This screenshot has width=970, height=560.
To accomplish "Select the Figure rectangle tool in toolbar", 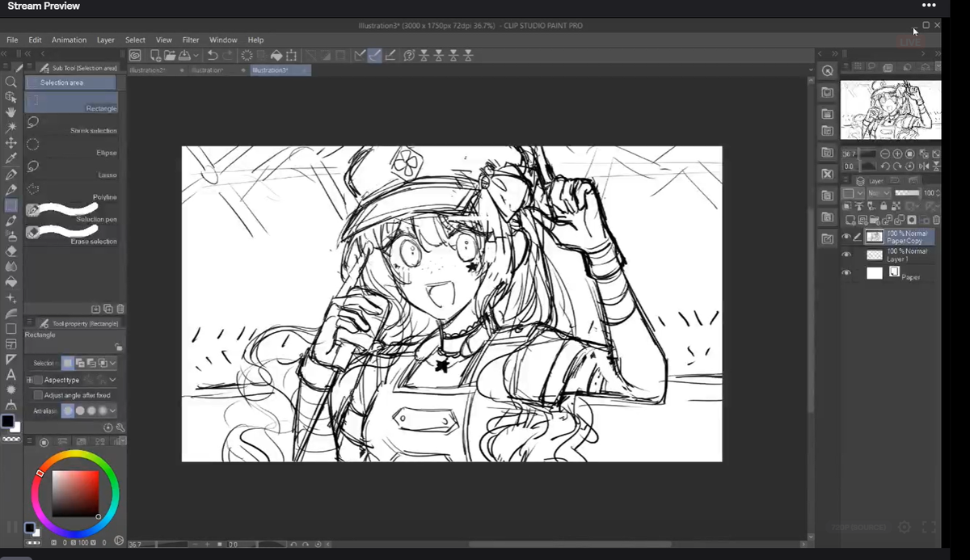I will point(11,329).
